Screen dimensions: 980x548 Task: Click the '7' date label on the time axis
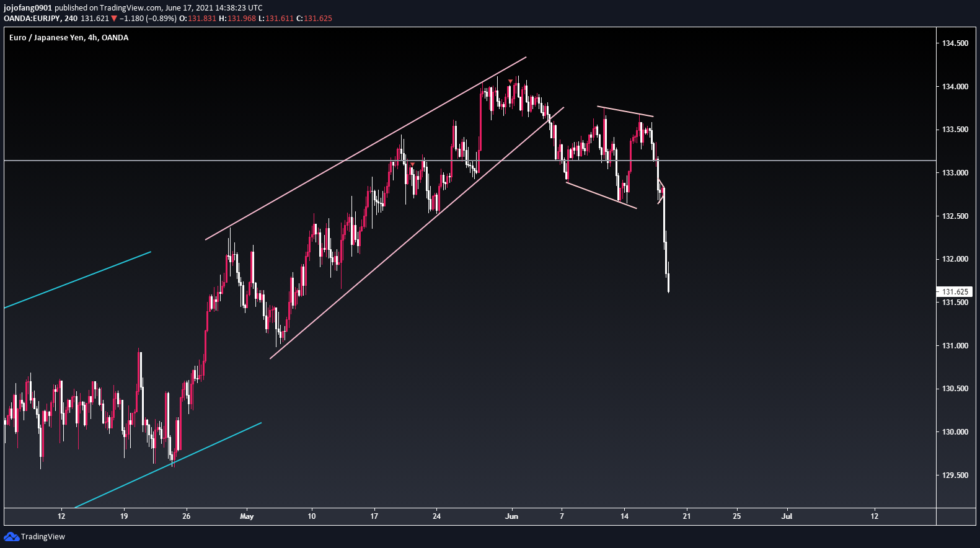pos(562,516)
